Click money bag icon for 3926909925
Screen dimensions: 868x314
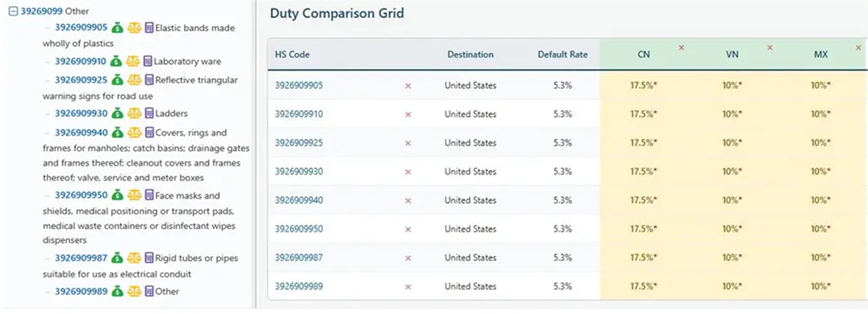click(x=117, y=80)
